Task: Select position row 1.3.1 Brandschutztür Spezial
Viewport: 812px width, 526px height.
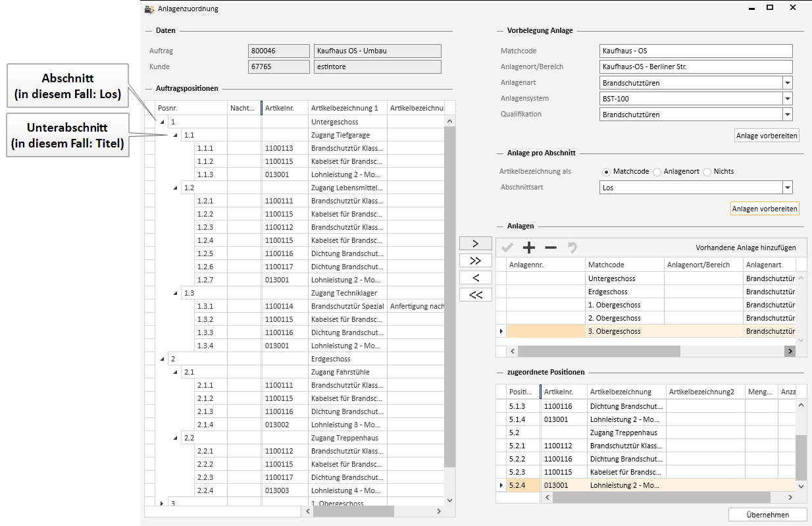Action: coord(295,306)
